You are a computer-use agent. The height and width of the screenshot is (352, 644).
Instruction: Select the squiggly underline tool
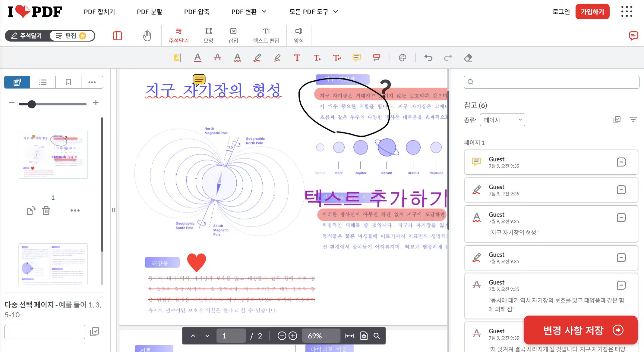click(x=237, y=58)
